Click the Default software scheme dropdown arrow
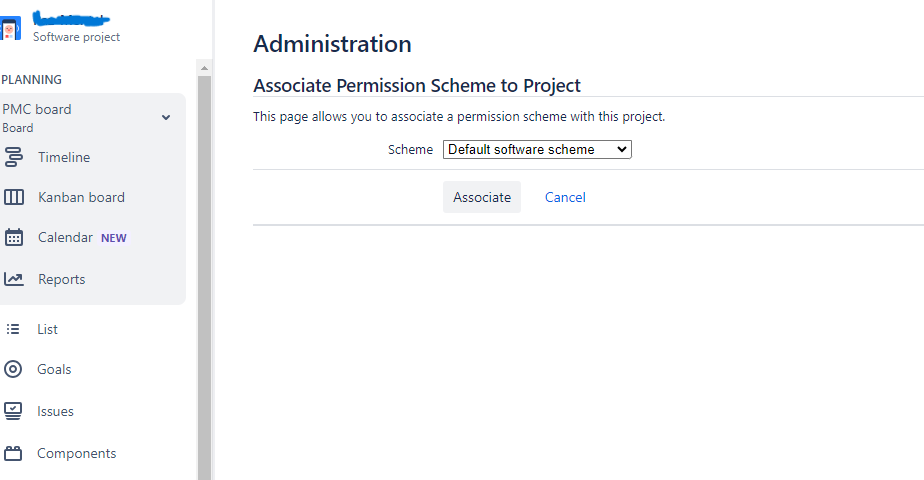The height and width of the screenshot is (480, 924). [x=621, y=150]
